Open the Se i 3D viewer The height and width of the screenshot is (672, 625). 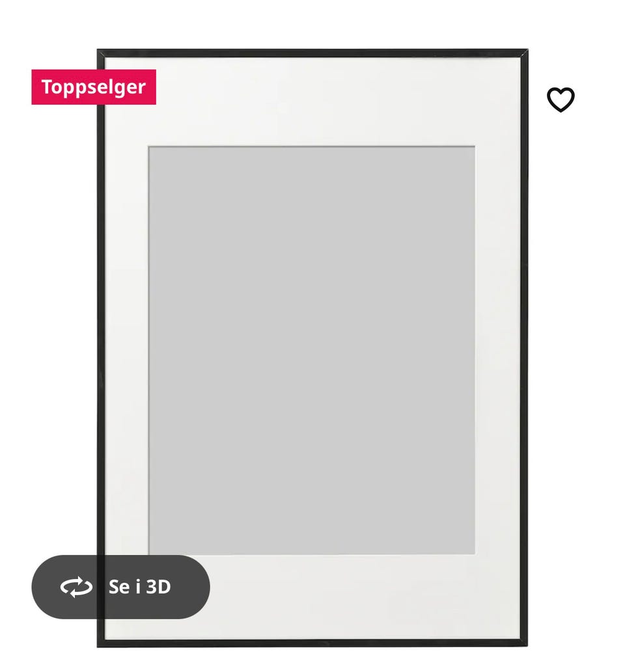(x=120, y=587)
